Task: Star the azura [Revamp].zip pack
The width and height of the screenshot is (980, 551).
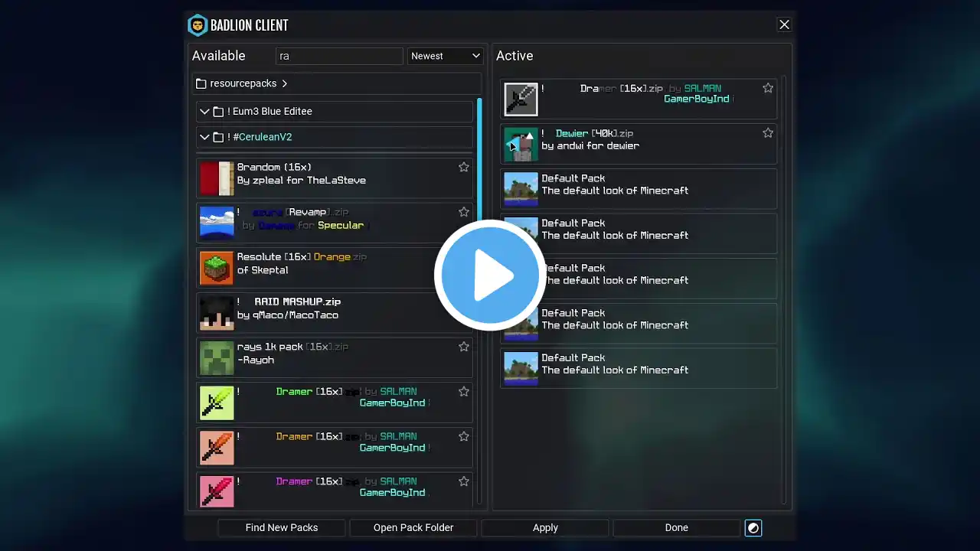Action: click(464, 212)
